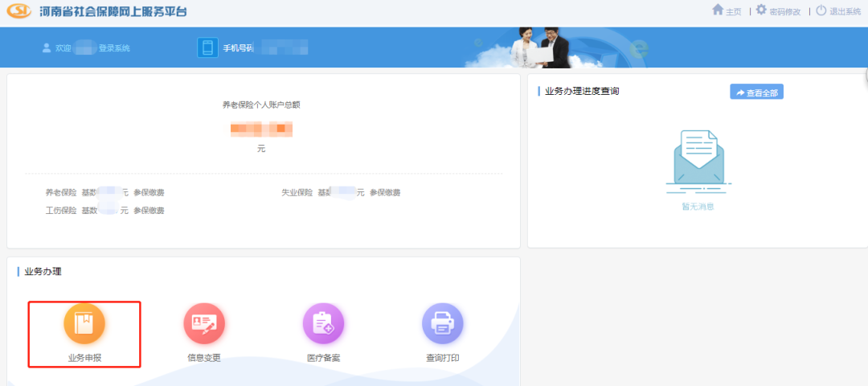The width and height of the screenshot is (868, 386).
Task: Click the power icon beside 退出系统
Action: tap(821, 10)
